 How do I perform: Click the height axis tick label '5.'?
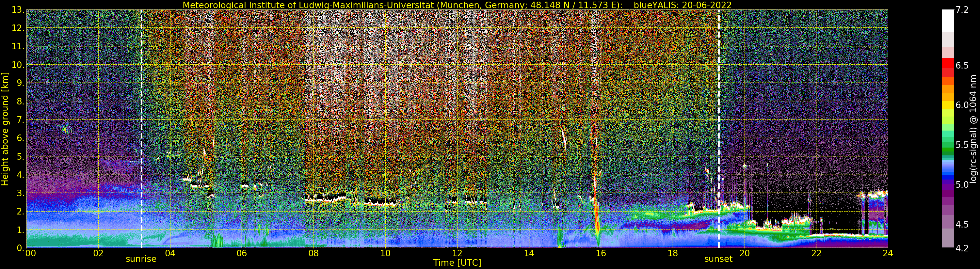(20, 156)
